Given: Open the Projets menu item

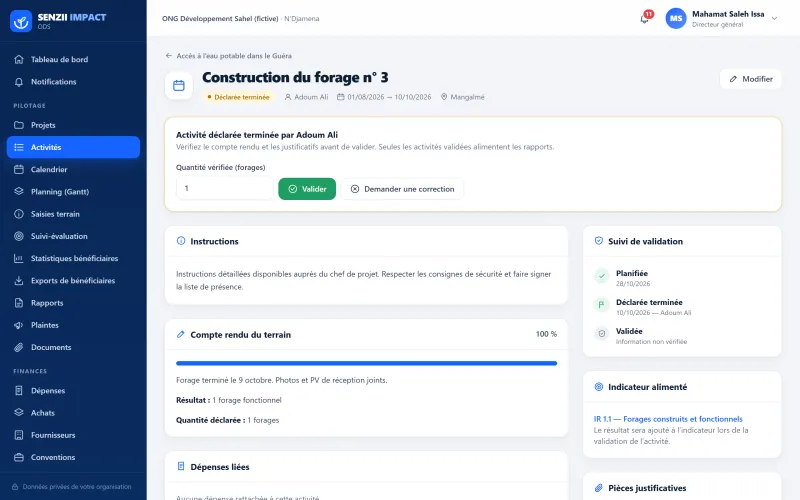Looking at the screenshot, I should click(73, 125).
